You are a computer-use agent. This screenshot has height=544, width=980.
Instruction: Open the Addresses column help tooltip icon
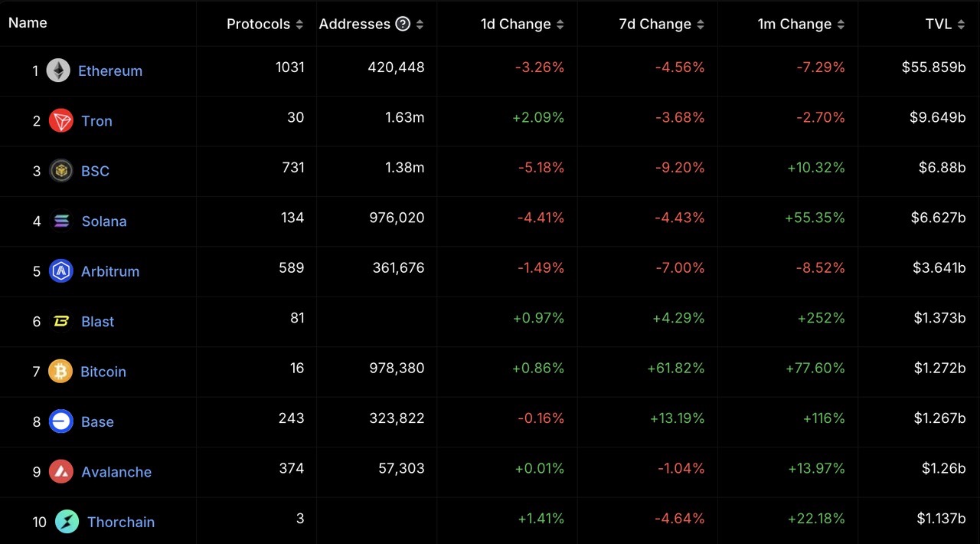click(403, 24)
